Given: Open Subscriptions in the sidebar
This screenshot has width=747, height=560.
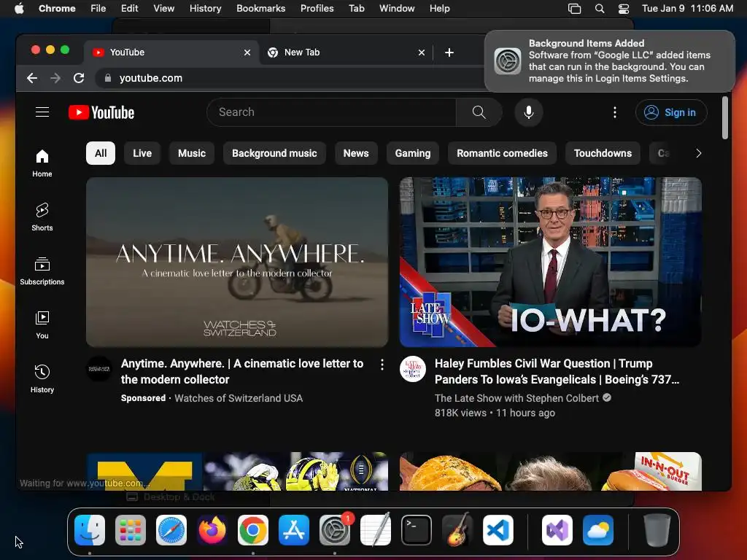Looking at the screenshot, I should (x=42, y=271).
